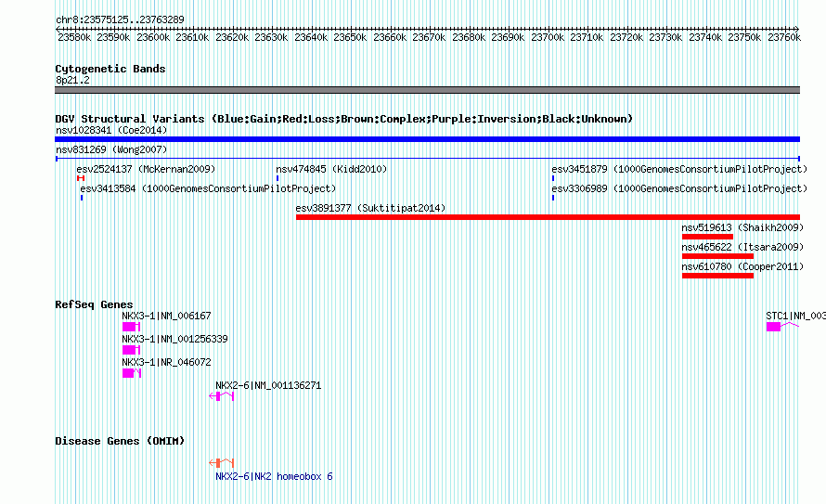The width and height of the screenshot is (826, 504).
Task: Select the nsv519613 (Shaikh2009) red bar
Action: (x=707, y=237)
